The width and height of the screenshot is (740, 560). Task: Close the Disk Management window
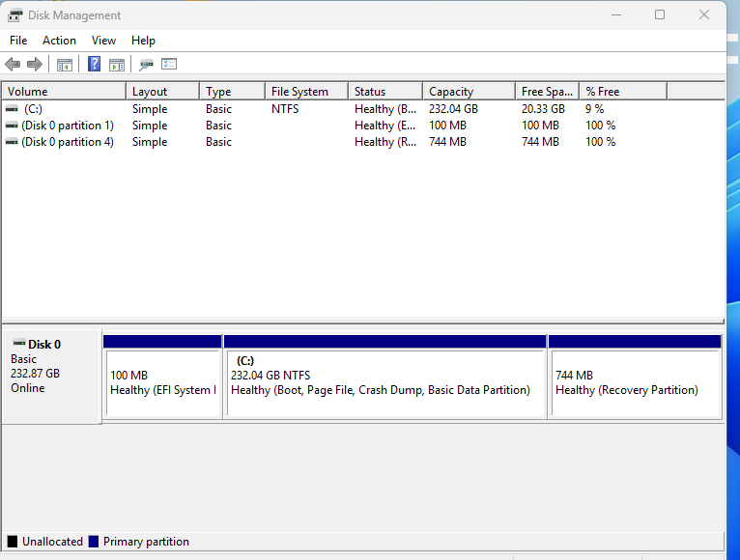(704, 14)
